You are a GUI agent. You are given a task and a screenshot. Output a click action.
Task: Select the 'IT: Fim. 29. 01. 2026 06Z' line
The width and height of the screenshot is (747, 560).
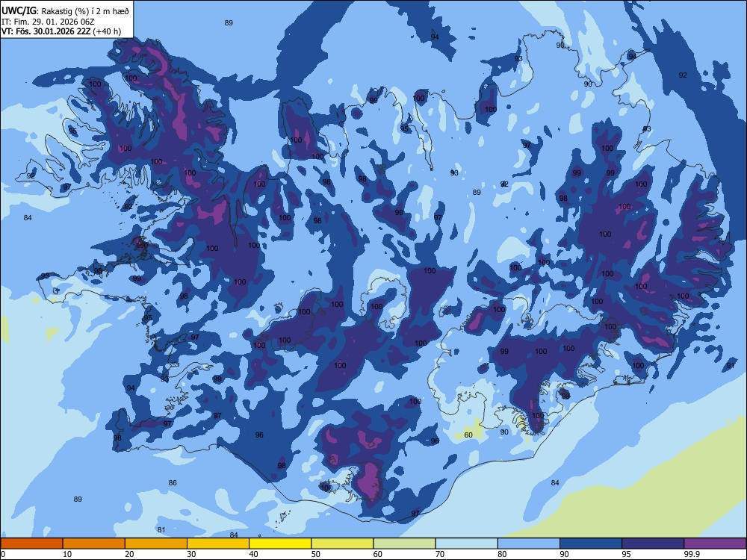[48, 22]
